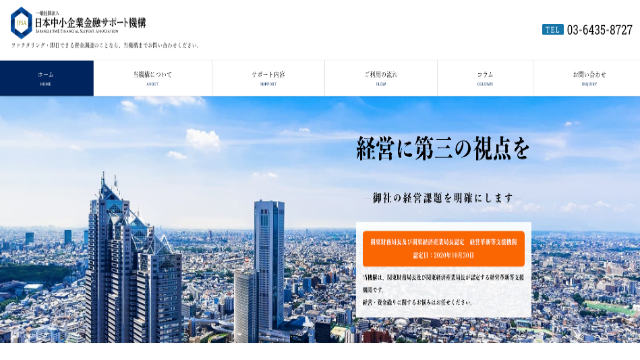Image resolution: width=640 pixels, height=360 pixels.
Task: Click the 認定日 2020年10月20日 date line
Action: [444, 256]
